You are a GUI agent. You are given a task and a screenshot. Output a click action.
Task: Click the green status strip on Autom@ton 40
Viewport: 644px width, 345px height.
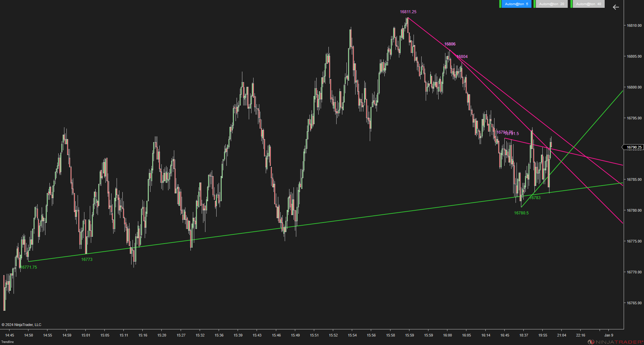tap(572, 4)
